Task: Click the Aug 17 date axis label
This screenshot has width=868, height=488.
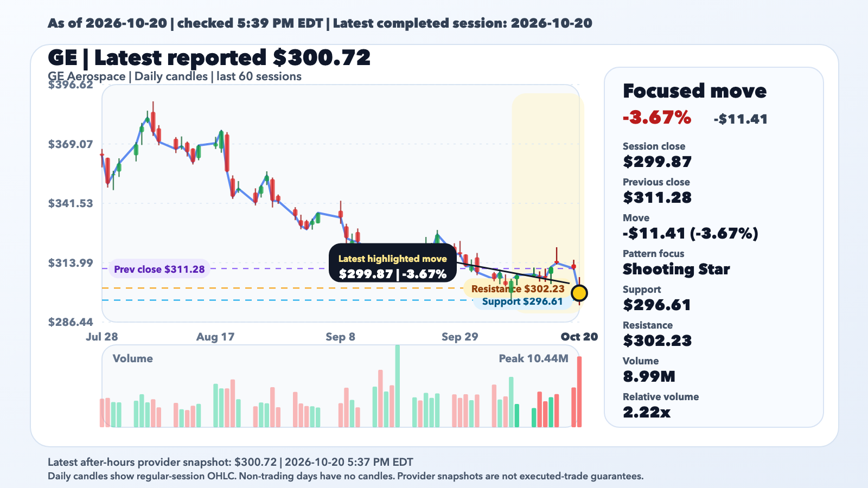Action: (x=215, y=337)
